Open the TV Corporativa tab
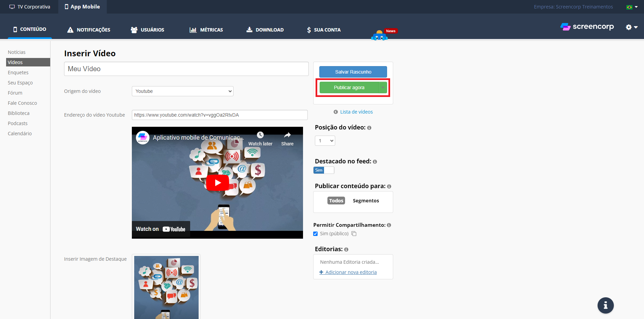The height and width of the screenshot is (319, 644). (29, 7)
